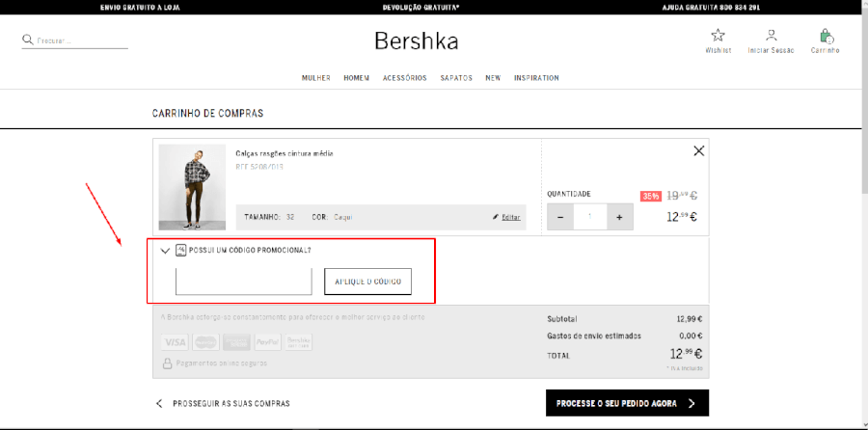This screenshot has width=868, height=430.
Task: Open the New menu
Action: point(493,78)
